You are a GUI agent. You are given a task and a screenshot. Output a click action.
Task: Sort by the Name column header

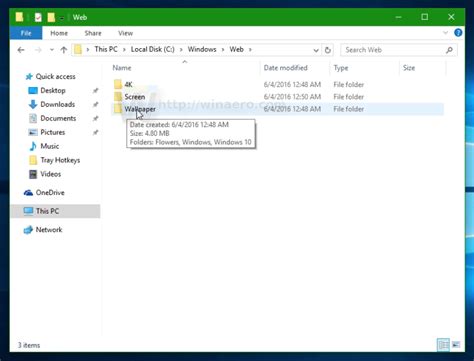(122, 68)
